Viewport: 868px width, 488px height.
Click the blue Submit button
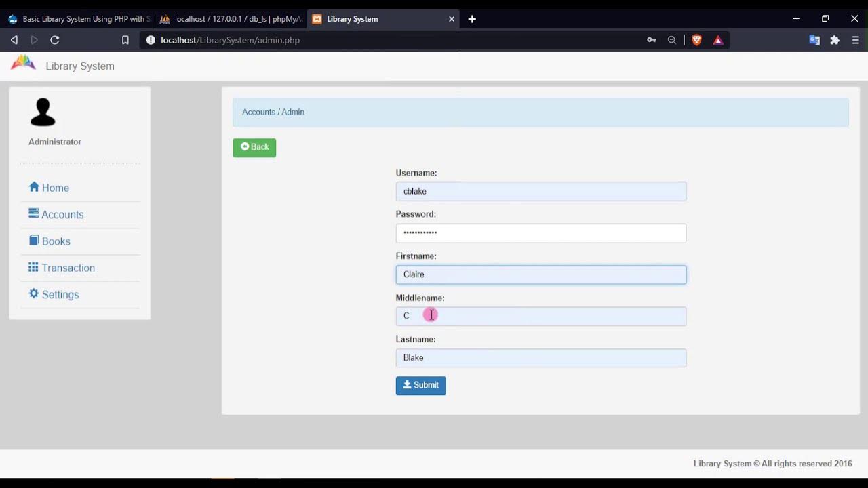420,385
